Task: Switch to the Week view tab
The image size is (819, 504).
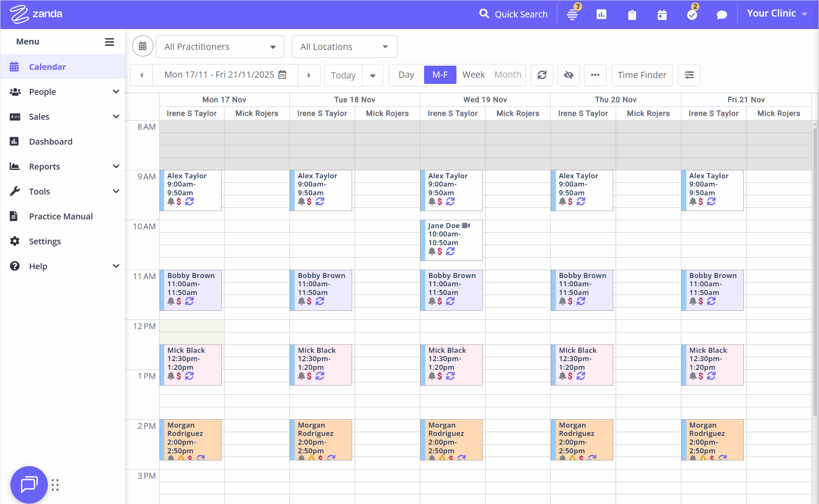Action: pos(473,75)
